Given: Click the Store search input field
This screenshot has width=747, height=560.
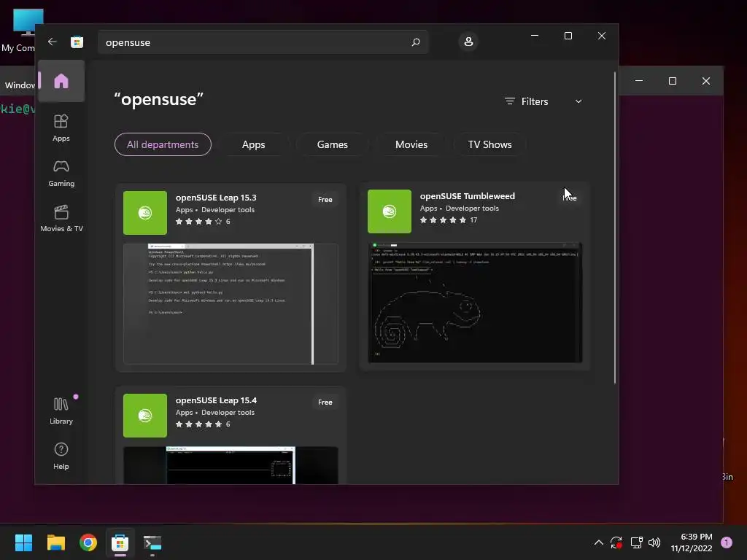Looking at the screenshot, I should (263, 42).
